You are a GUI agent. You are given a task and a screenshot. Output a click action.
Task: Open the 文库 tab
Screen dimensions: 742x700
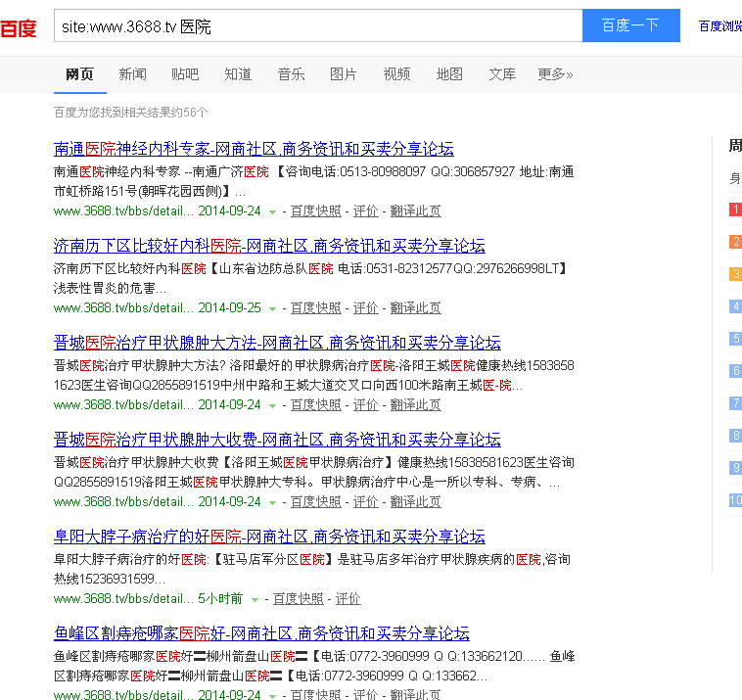click(x=502, y=74)
